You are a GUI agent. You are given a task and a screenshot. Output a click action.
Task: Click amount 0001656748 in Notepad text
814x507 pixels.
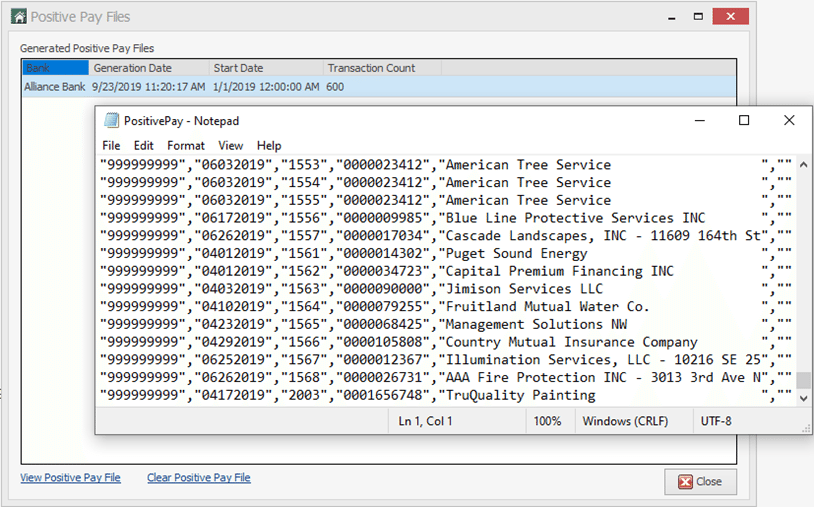pos(383,395)
